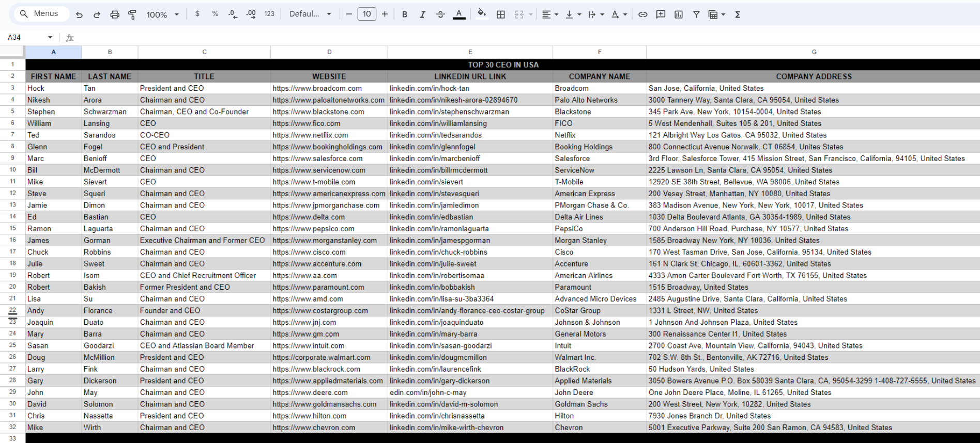Toggle bold formatting
Image resolution: width=980 pixels, height=443 pixels.
[x=405, y=14]
